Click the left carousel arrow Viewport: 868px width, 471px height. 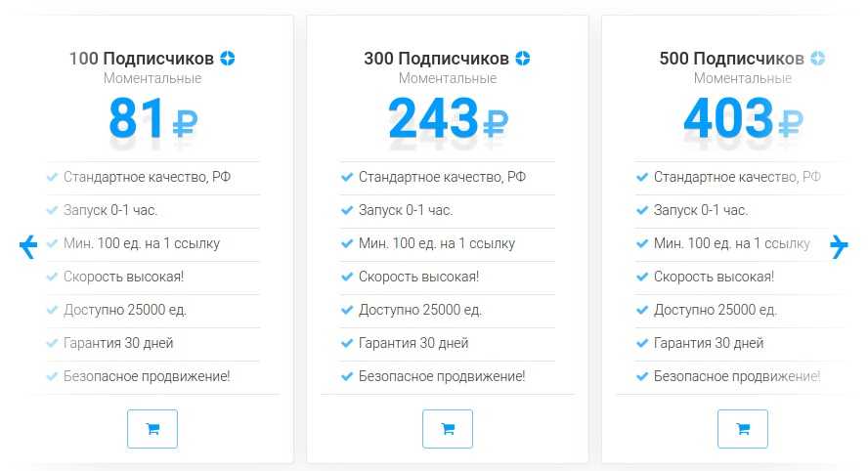click(x=27, y=246)
